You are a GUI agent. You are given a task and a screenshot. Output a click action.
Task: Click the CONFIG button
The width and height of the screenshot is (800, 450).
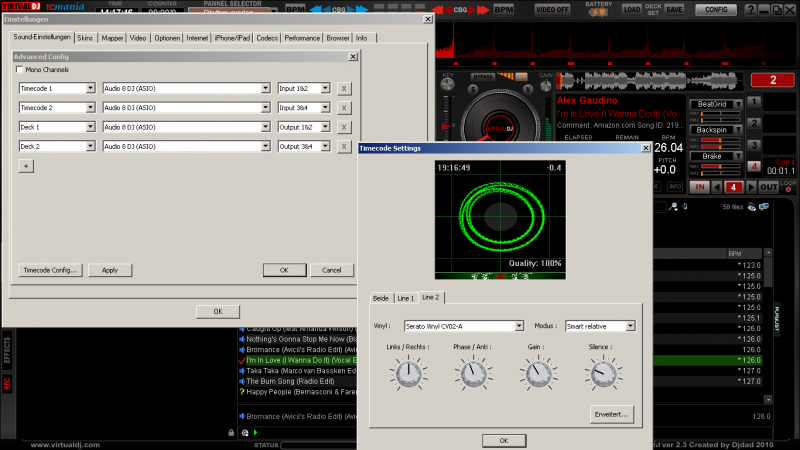tap(716, 10)
